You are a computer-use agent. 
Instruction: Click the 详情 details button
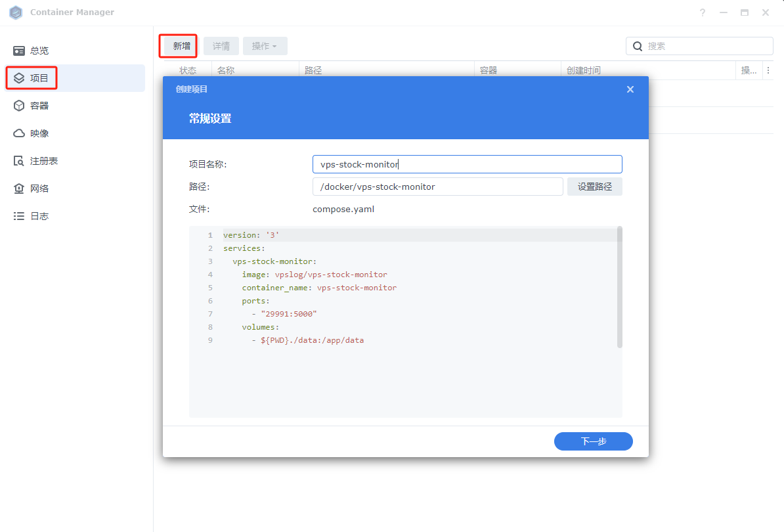point(221,46)
